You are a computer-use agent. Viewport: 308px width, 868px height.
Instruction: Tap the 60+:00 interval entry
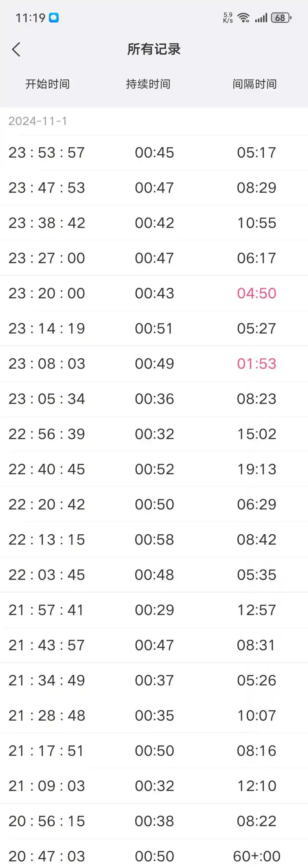[256, 856]
